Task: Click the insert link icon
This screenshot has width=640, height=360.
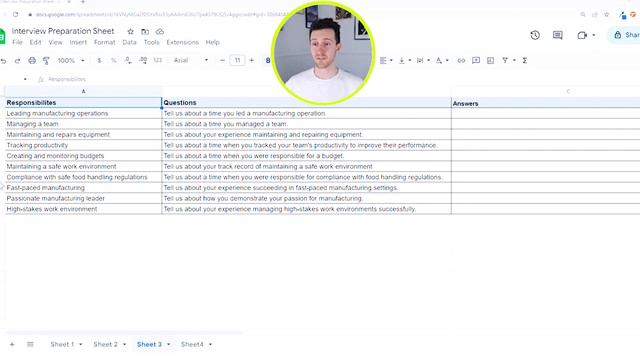Action: 461,60
